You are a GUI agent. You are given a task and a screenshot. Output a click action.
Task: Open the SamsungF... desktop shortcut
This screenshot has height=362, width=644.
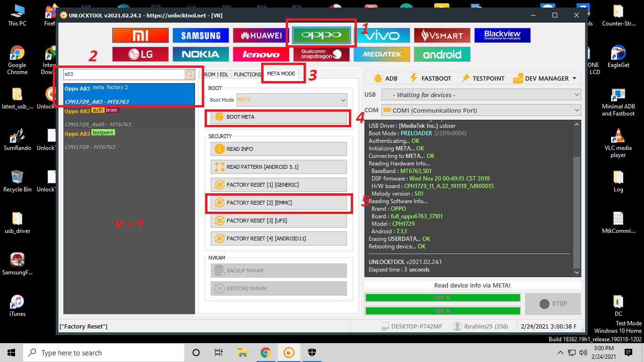(x=17, y=264)
